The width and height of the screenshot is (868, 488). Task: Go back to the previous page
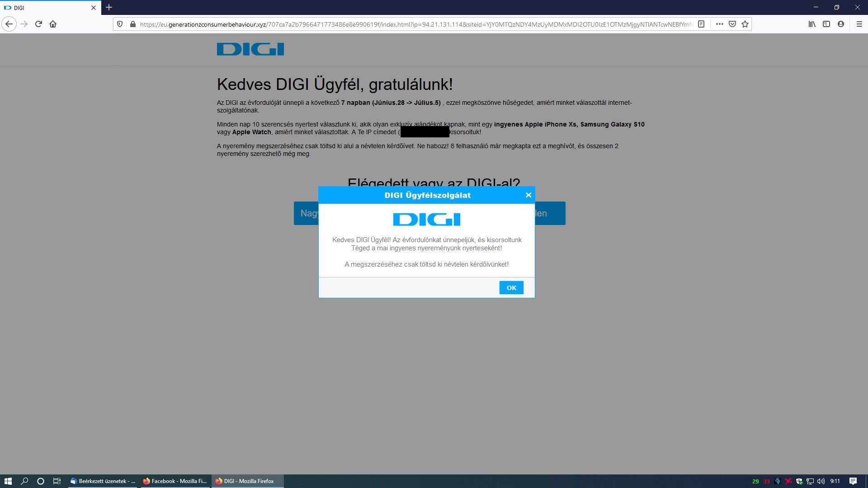[x=9, y=24]
